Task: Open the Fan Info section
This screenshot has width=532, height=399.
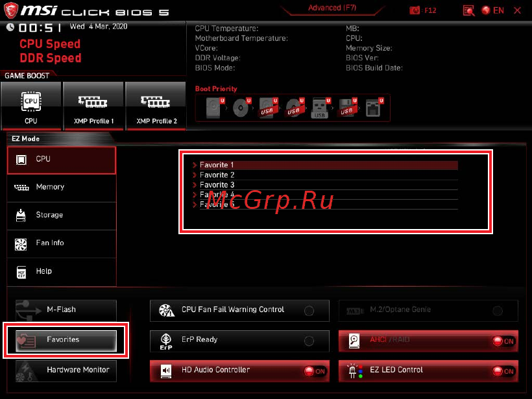Action: (62, 244)
